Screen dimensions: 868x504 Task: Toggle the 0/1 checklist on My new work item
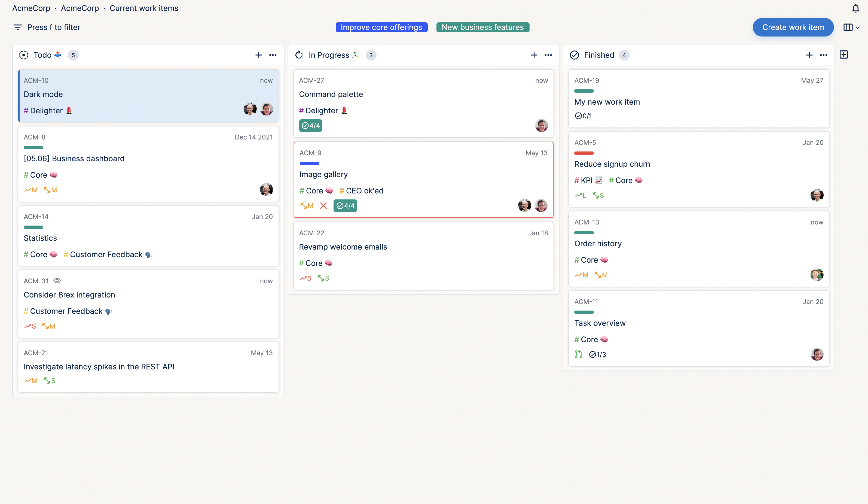pos(583,116)
